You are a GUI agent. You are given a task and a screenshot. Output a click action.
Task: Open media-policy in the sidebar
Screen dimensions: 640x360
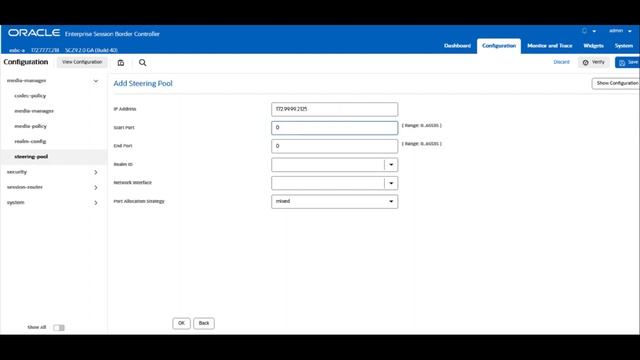point(31,126)
